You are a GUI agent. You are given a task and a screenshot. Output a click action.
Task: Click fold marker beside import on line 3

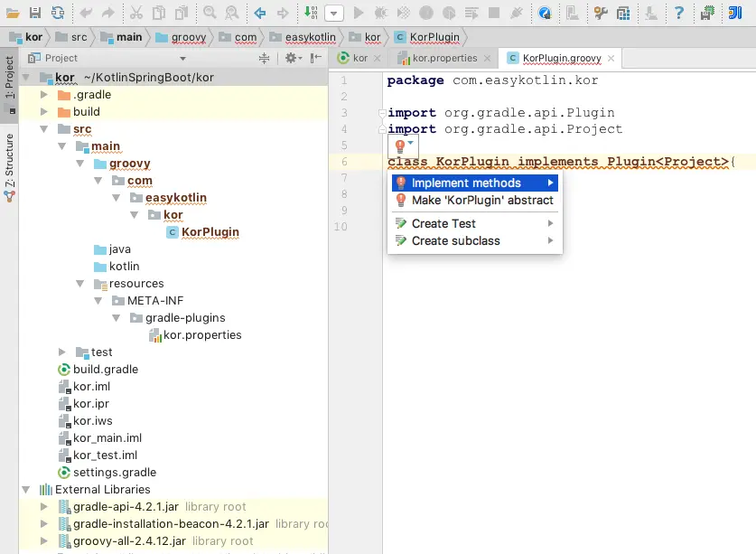point(382,113)
